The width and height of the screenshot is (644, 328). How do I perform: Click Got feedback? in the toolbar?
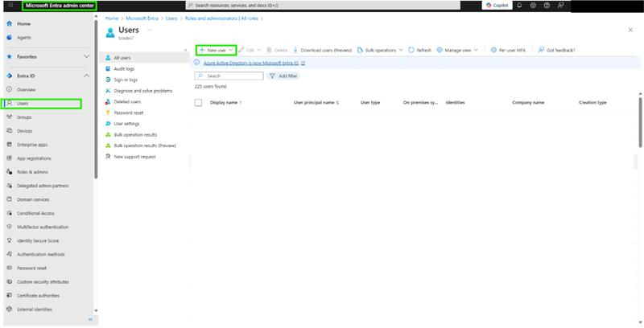(x=556, y=50)
